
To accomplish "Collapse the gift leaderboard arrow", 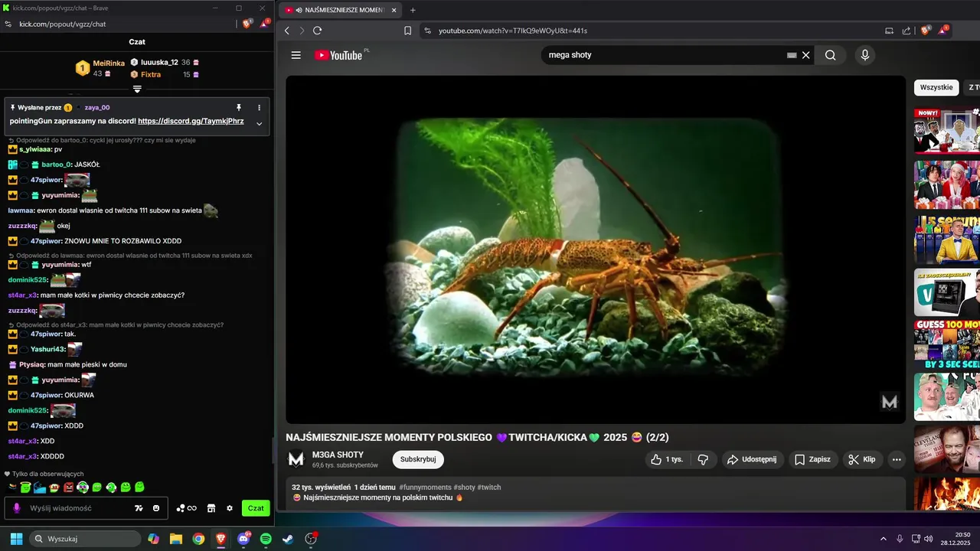I will [137, 89].
